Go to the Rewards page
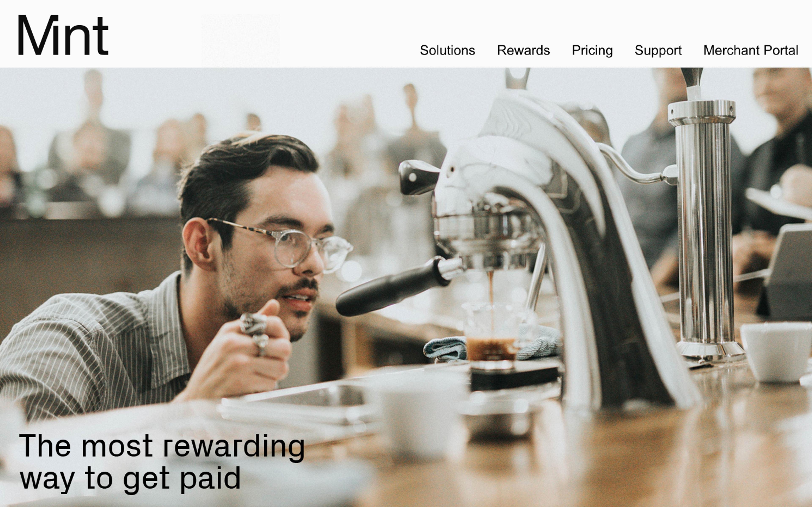The height and width of the screenshot is (507, 812). tap(523, 50)
